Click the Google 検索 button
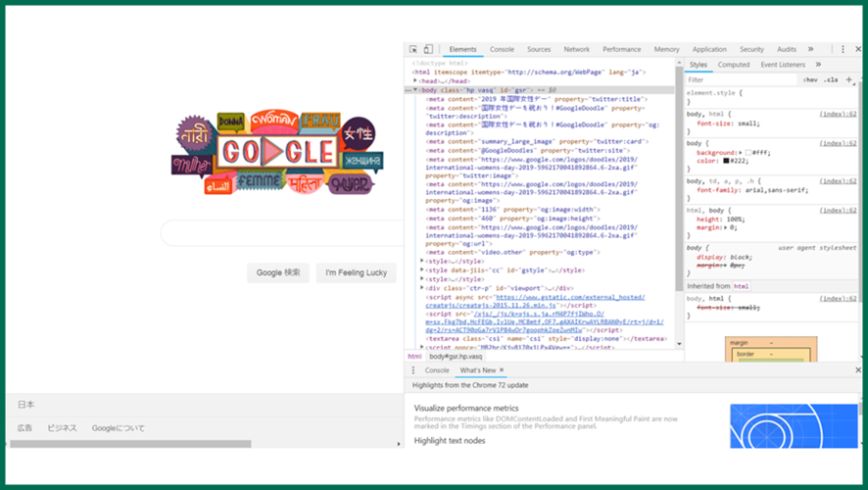This screenshot has width=868, height=490. coord(278,272)
